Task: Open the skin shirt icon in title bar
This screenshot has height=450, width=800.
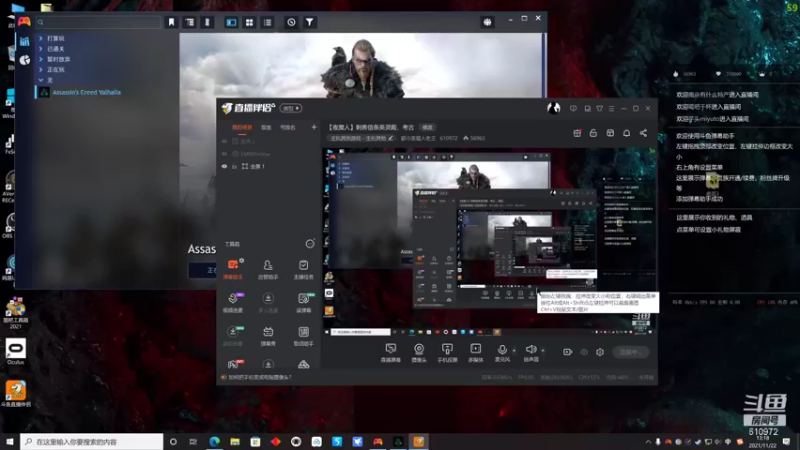Action: click(x=599, y=109)
